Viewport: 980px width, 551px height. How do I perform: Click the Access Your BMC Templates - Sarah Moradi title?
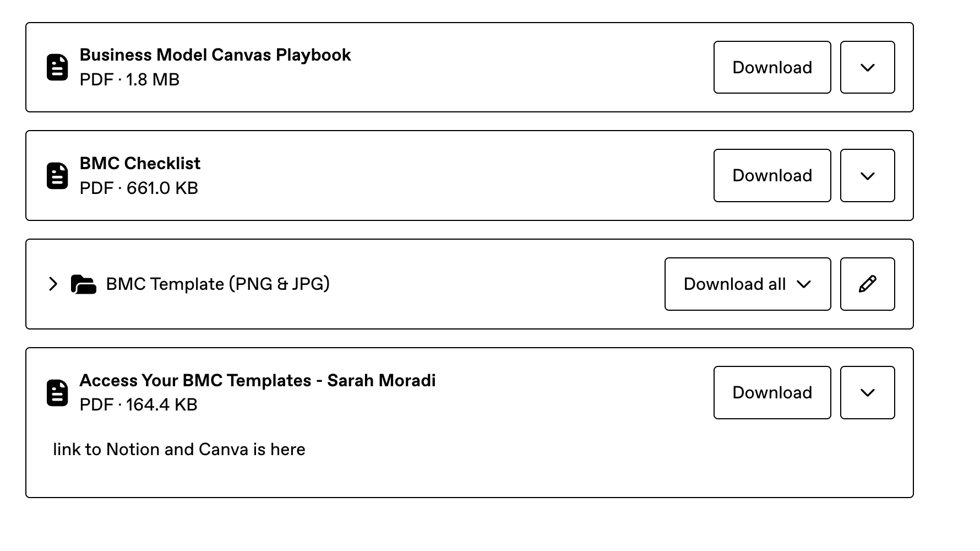(x=257, y=381)
